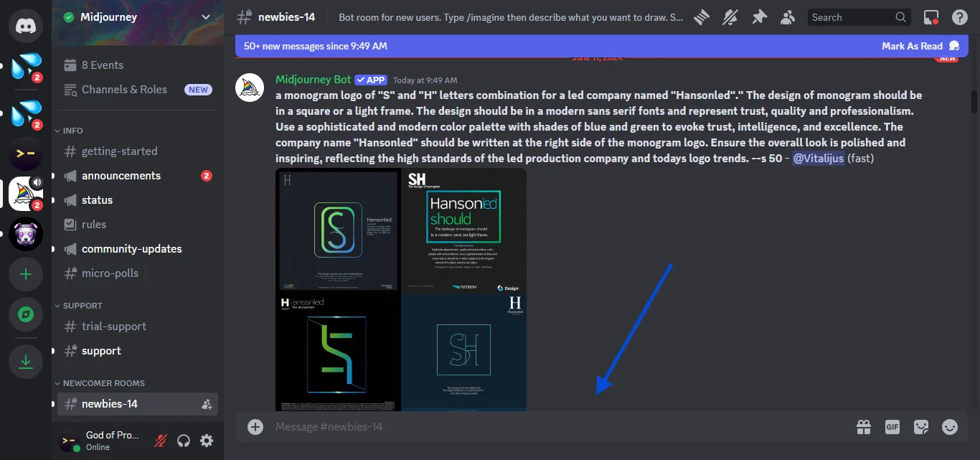Open User Settings gear
This screenshot has width=980, height=460.
207,440
